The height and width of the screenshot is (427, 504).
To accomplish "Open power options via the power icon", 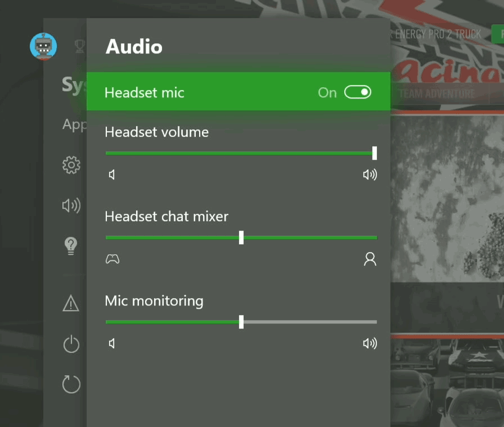I will (x=71, y=344).
